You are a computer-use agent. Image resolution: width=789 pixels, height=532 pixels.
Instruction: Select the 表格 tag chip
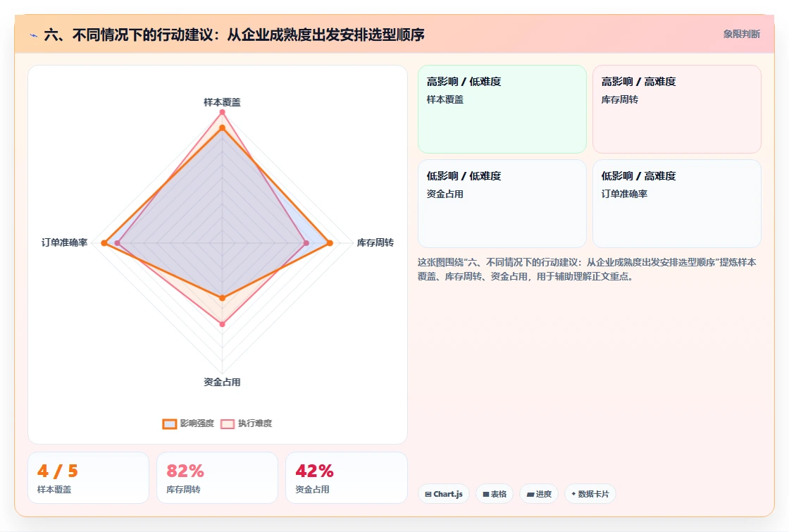495,494
